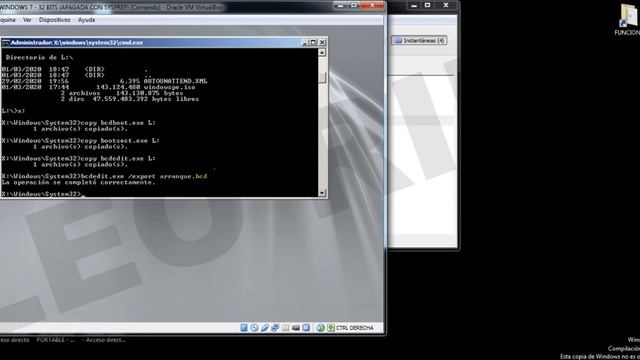Screen dimensions: 640x360
Task: Maximize the Oracle VM VirtualBox VM window
Action: pos(354,5)
